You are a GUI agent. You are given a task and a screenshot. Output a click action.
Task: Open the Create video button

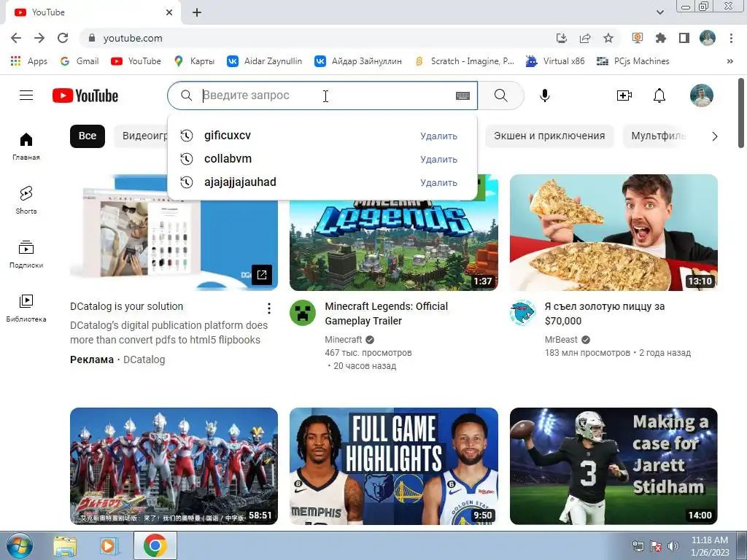coord(624,96)
